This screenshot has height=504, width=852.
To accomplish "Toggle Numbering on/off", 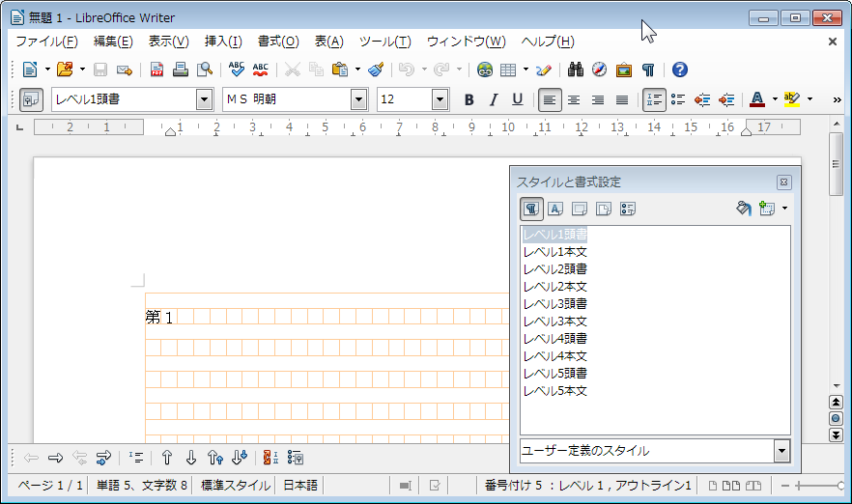I will pos(654,100).
